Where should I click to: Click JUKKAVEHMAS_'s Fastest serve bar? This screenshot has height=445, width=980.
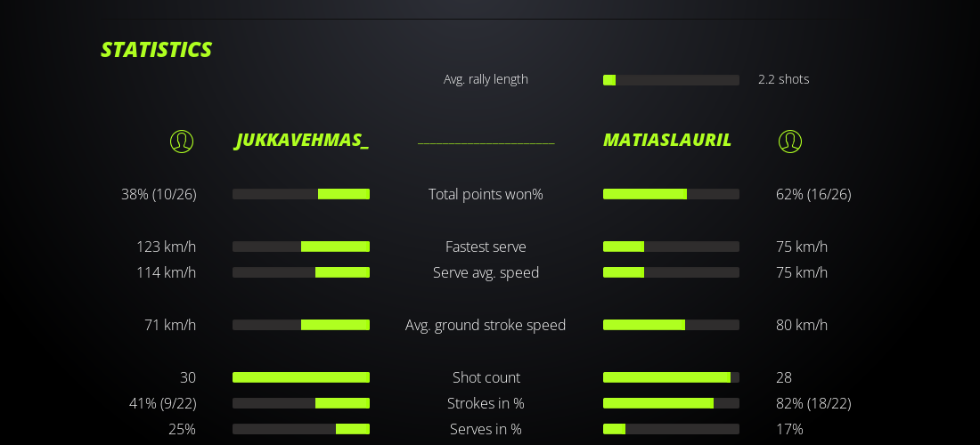[x=301, y=247]
